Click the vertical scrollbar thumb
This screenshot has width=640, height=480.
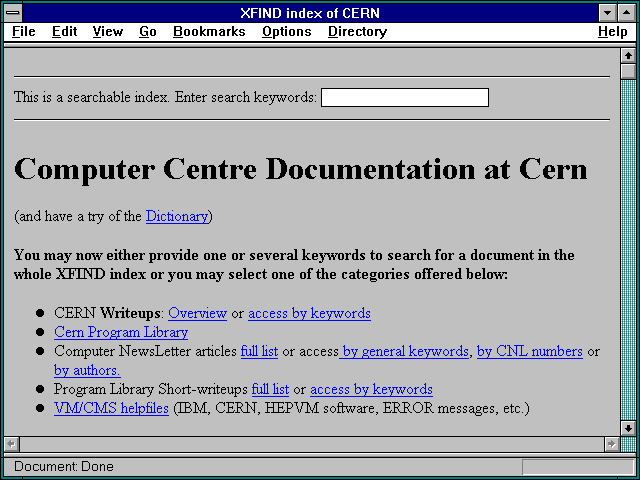[x=628, y=71]
